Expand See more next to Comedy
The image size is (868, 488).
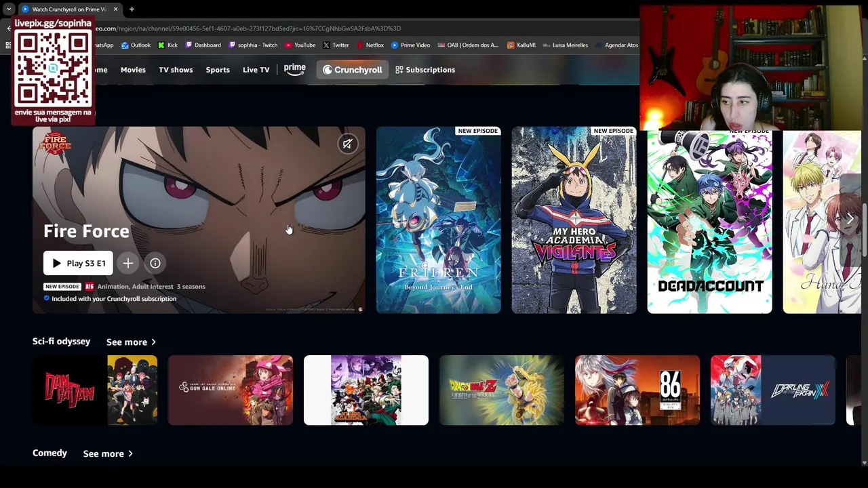[108, 453]
